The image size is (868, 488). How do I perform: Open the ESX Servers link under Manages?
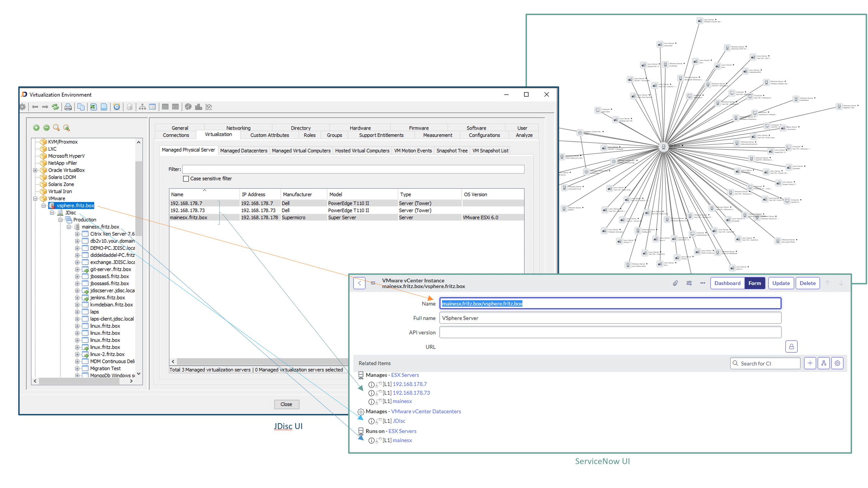[x=405, y=375]
